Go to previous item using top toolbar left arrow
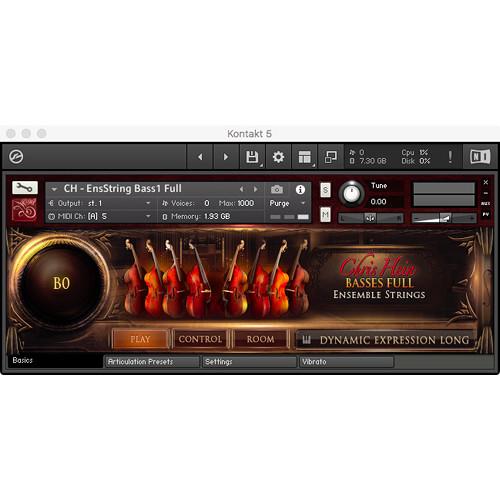Viewport: 500px width, 500px height. click(x=200, y=157)
